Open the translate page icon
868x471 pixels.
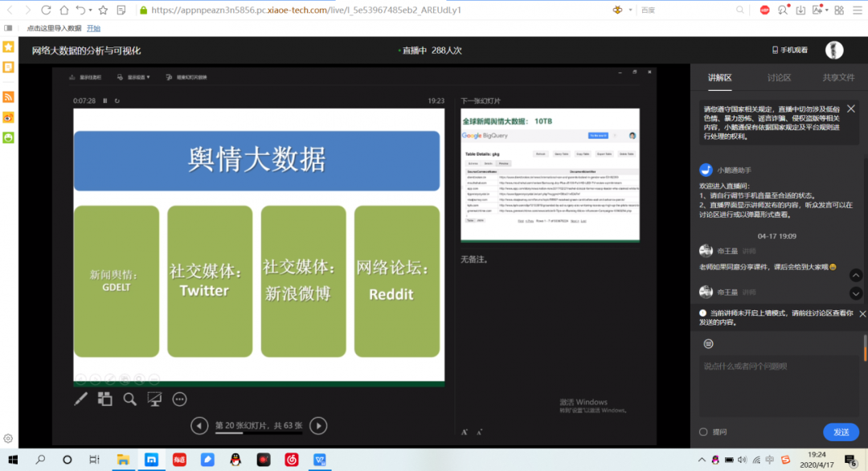point(817,10)
